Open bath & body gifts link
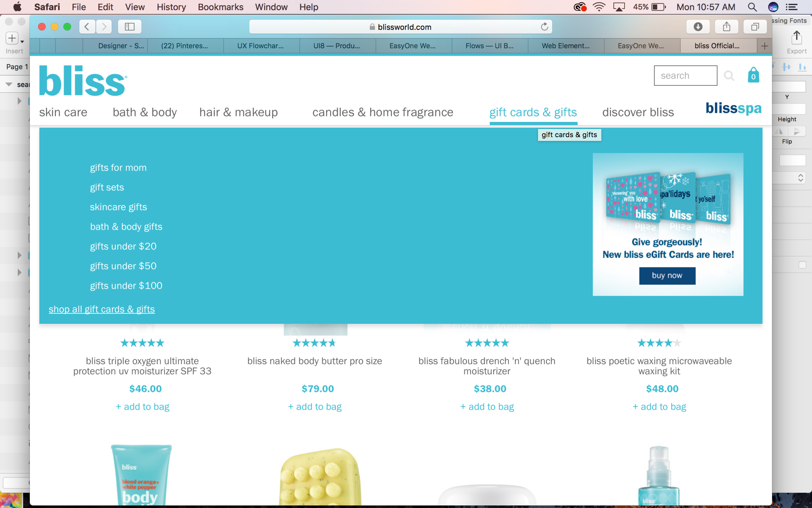The height and width of the screenshot is (508, 812). click(126, 227)
